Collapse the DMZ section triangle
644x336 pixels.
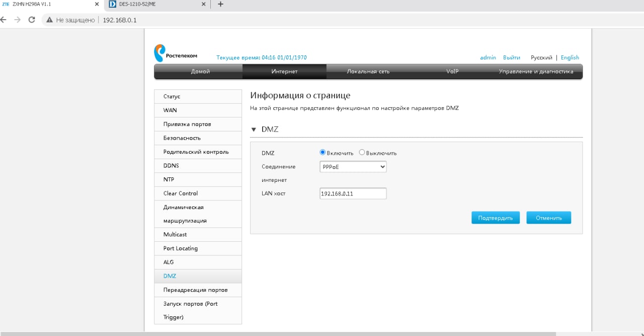(x=254, y=130)
